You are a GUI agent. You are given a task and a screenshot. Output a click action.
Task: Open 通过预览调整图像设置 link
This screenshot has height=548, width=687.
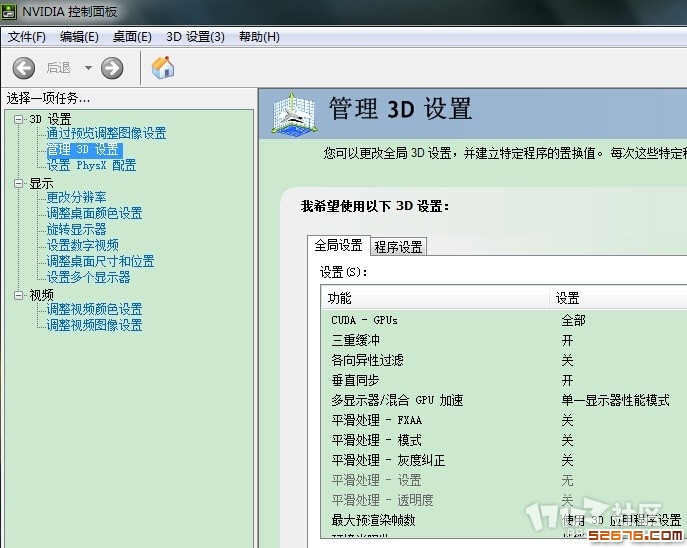106,133
